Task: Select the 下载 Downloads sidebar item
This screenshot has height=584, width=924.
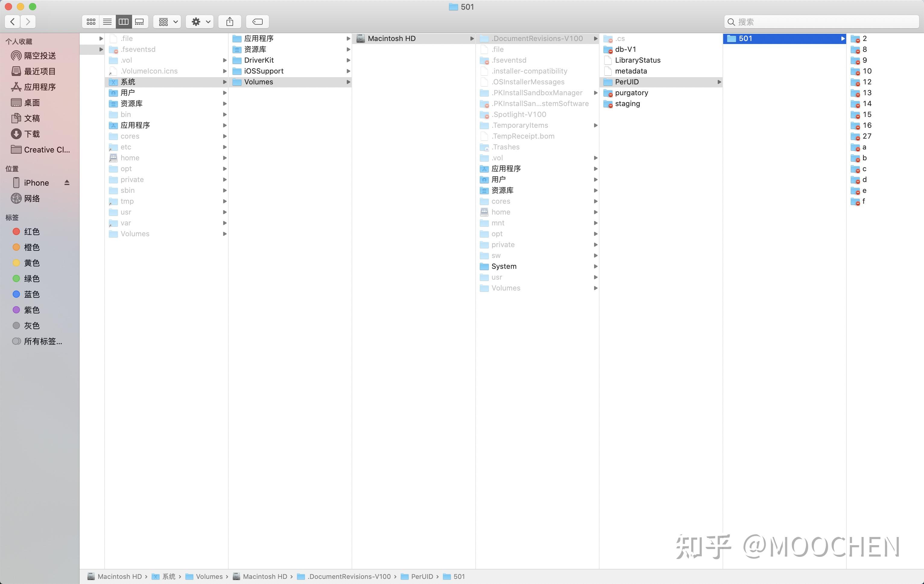Action: (32, 134)
